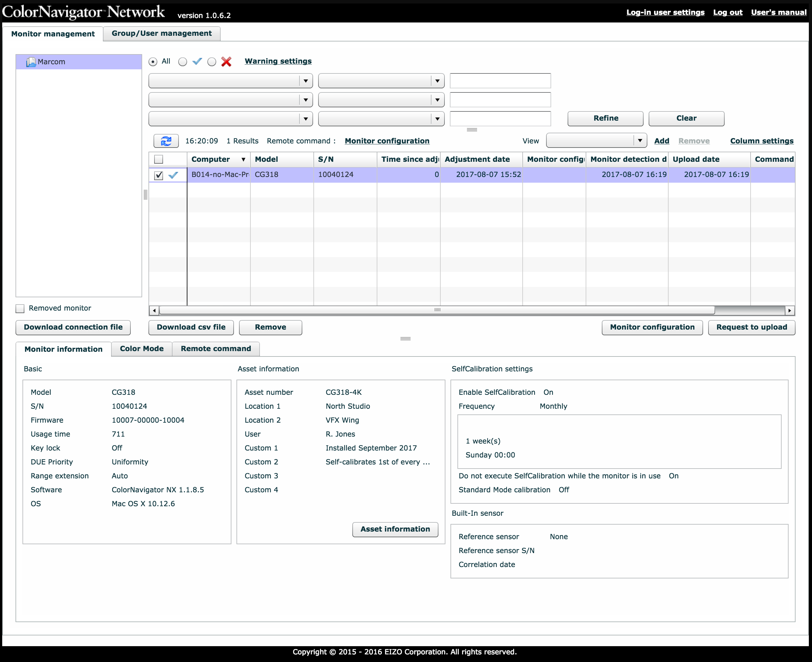Select the Marcom group folder icon

[31, 62]
